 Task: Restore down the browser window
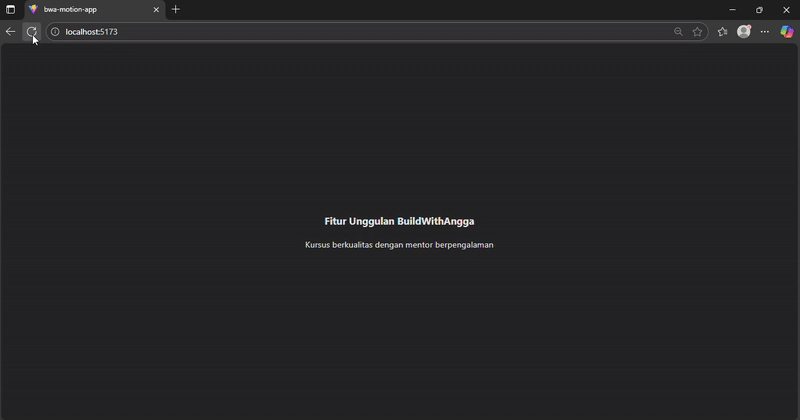click(759, 9)
